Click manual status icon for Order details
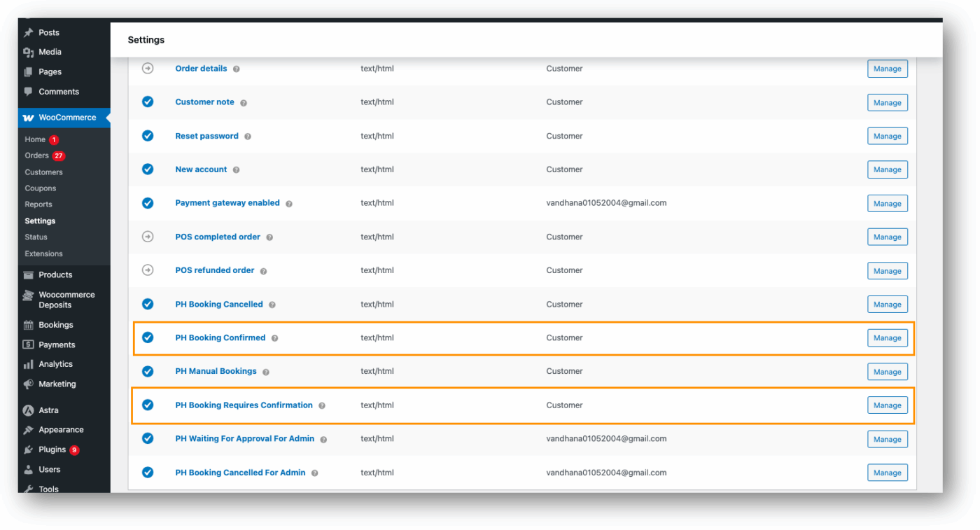 (148, 69)
